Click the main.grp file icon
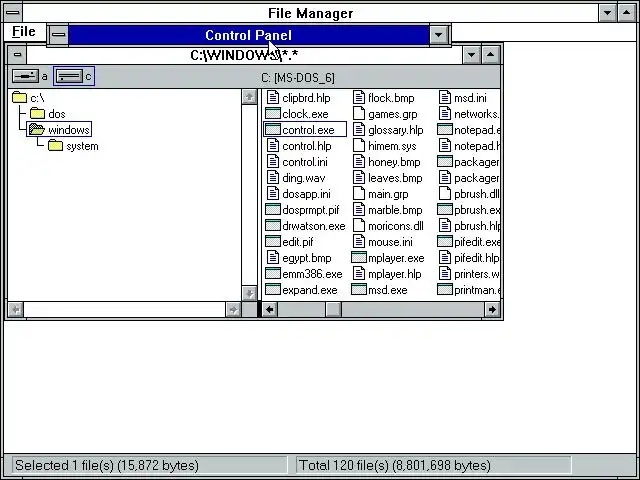Image resolution: width=640 pixels, height=480 pixels. coord(359,194)
